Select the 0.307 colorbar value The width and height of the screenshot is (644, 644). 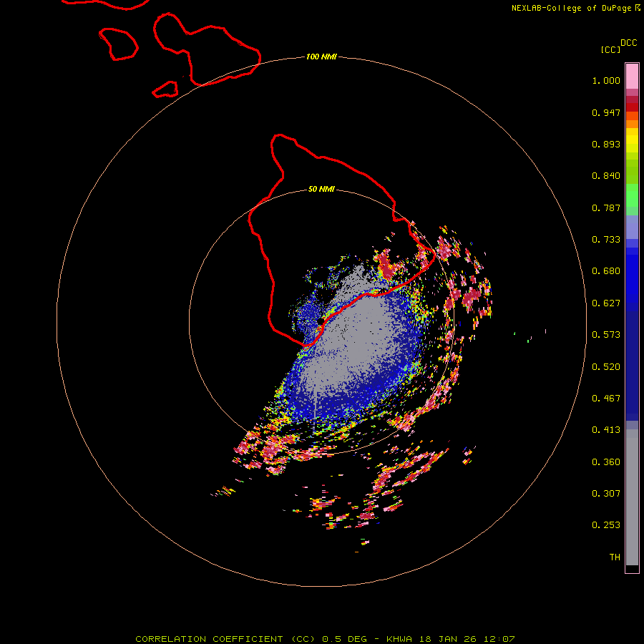(x=606, y=494)
